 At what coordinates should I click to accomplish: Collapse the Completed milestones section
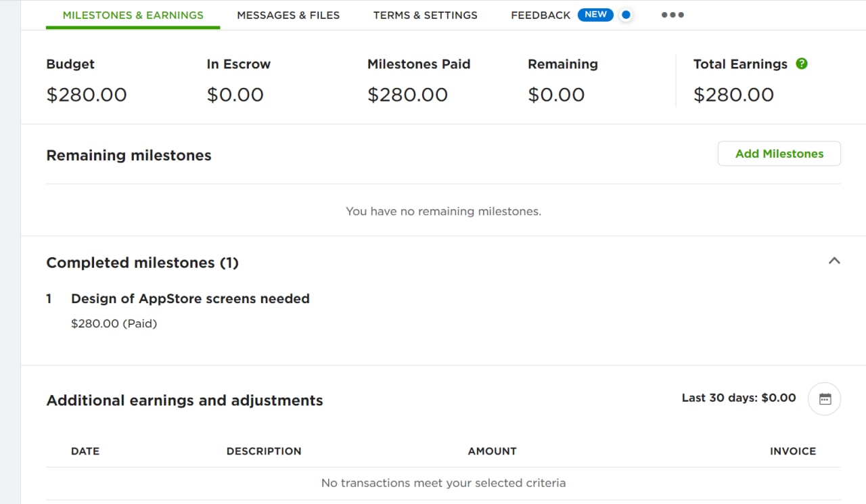834,260
